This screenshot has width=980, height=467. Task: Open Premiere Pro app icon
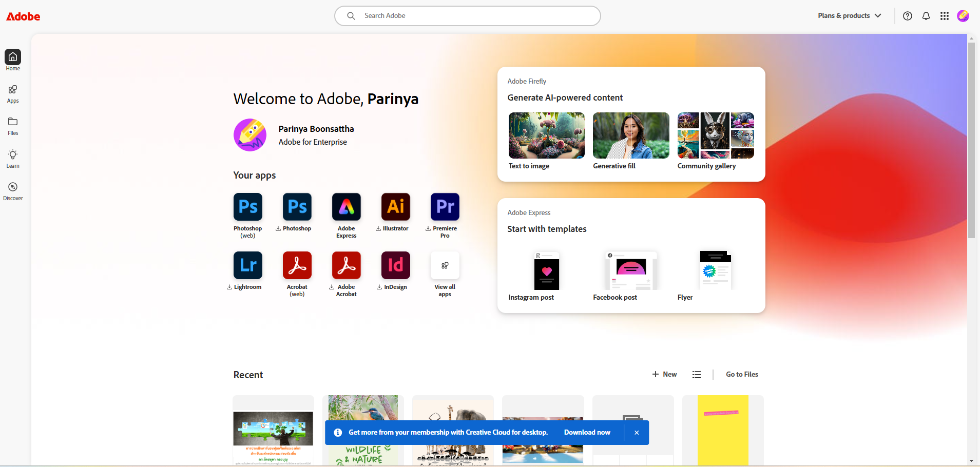(x=445, y=207)
